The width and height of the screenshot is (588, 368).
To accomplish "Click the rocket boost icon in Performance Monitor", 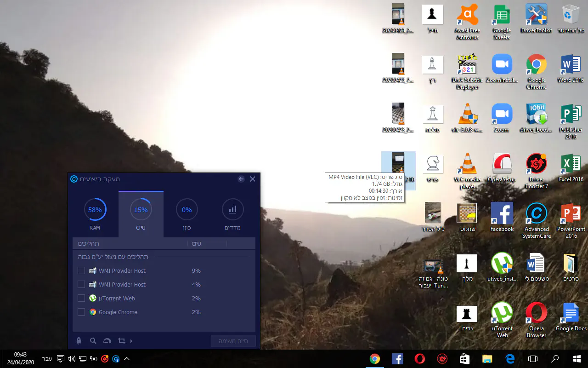I will [x=79, y=341].
